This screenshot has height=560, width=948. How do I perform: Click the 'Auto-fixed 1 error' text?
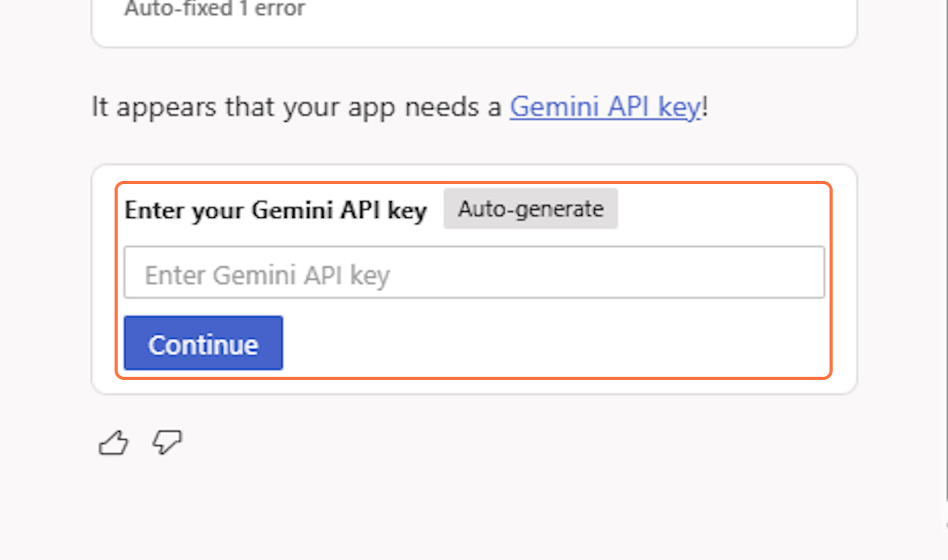point(215,10)
